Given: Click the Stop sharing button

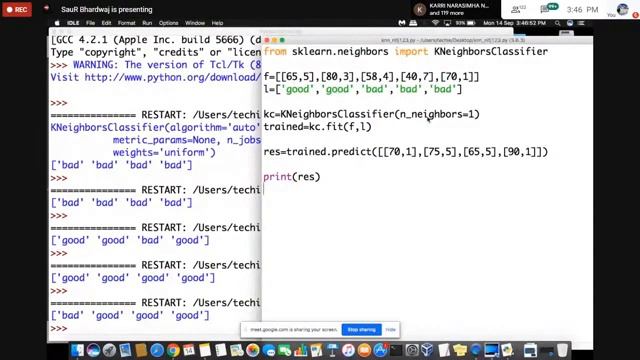Looking at the screenshot, I should tap(362, 329).
